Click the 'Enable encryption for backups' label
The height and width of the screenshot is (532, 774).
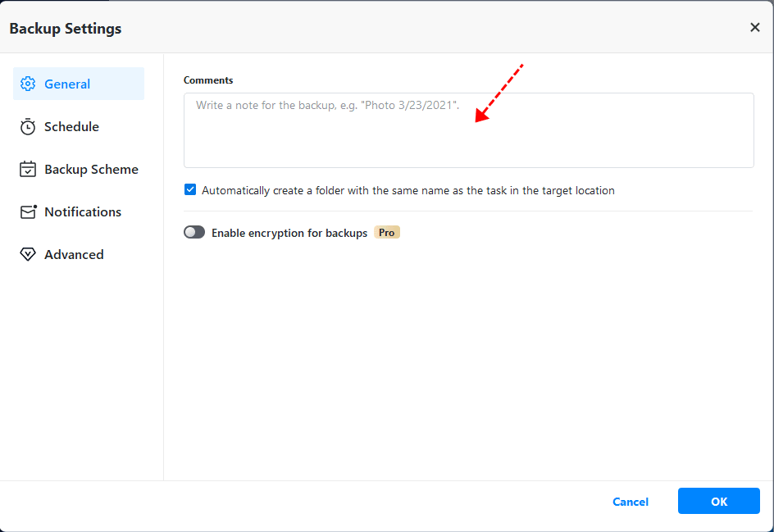pos(289,233)
